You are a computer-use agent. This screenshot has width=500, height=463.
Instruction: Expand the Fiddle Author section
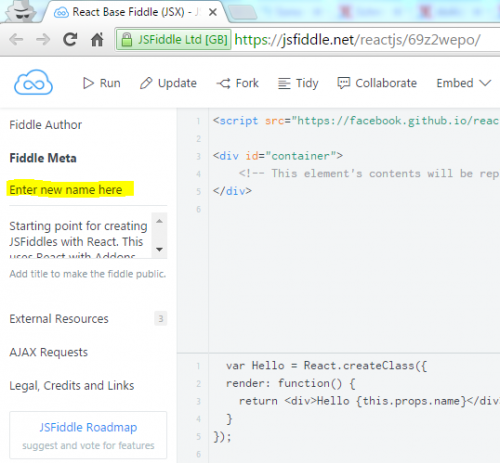(x=46, y=125)
